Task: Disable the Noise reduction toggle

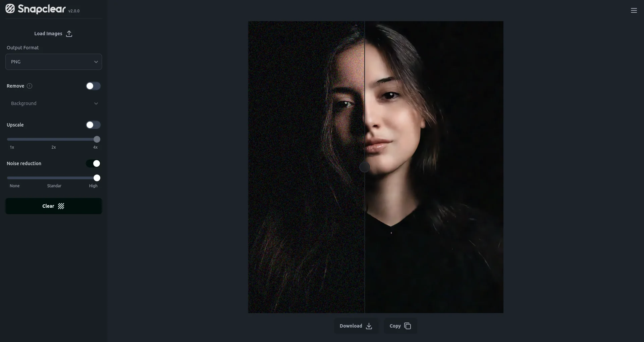Action: click(93, 163)
